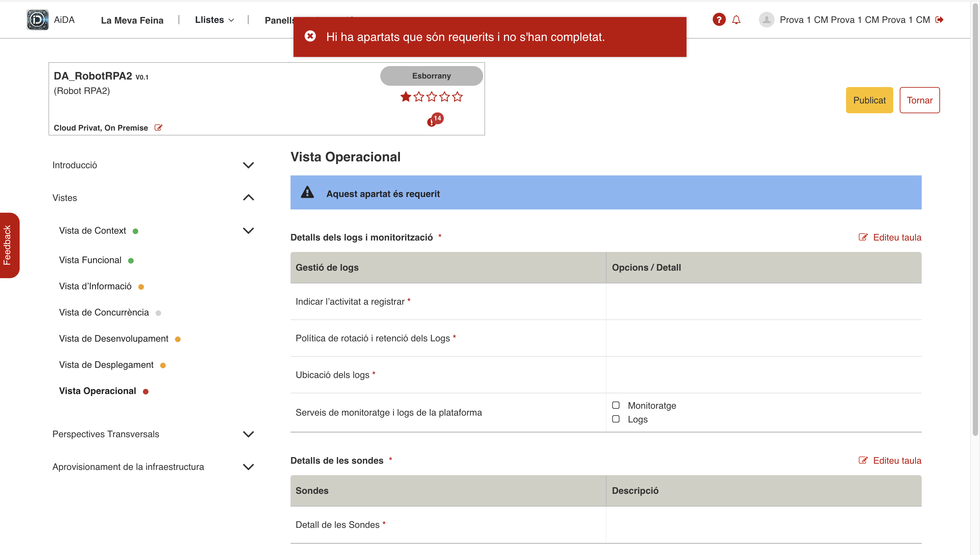Open the La Meva Feina menu
Screen dimensions: 980x555
pyautogui.click(x=132, y=20)
